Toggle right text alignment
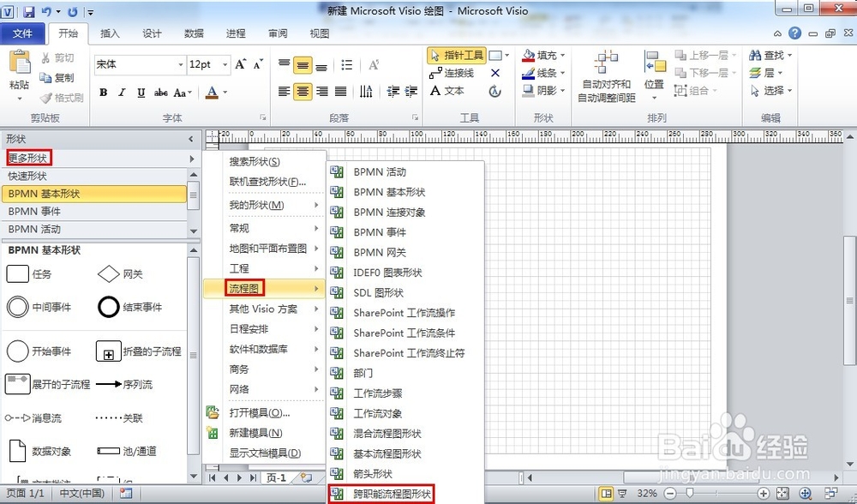Screen dimensions: 857x504 (x=322, y=92)
